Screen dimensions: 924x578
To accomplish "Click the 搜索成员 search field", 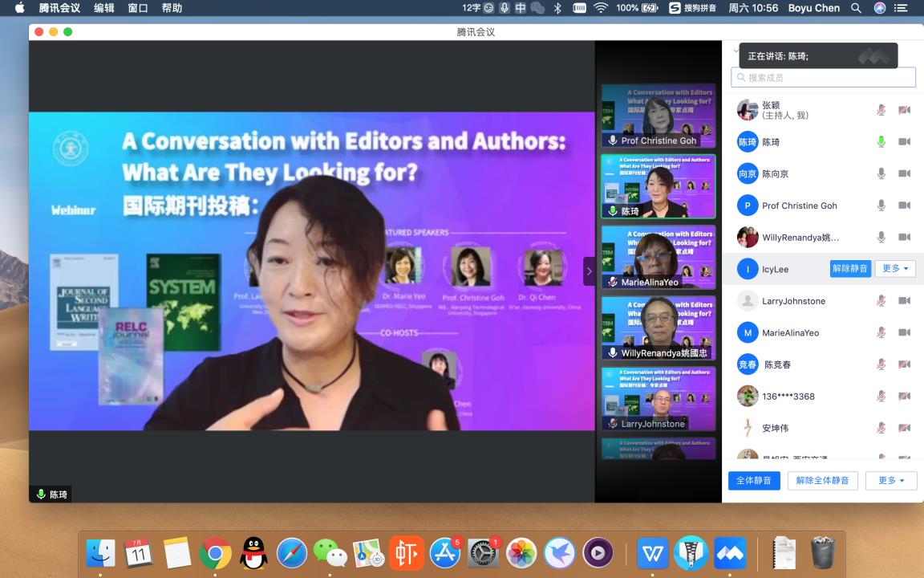I will point(823,77).
